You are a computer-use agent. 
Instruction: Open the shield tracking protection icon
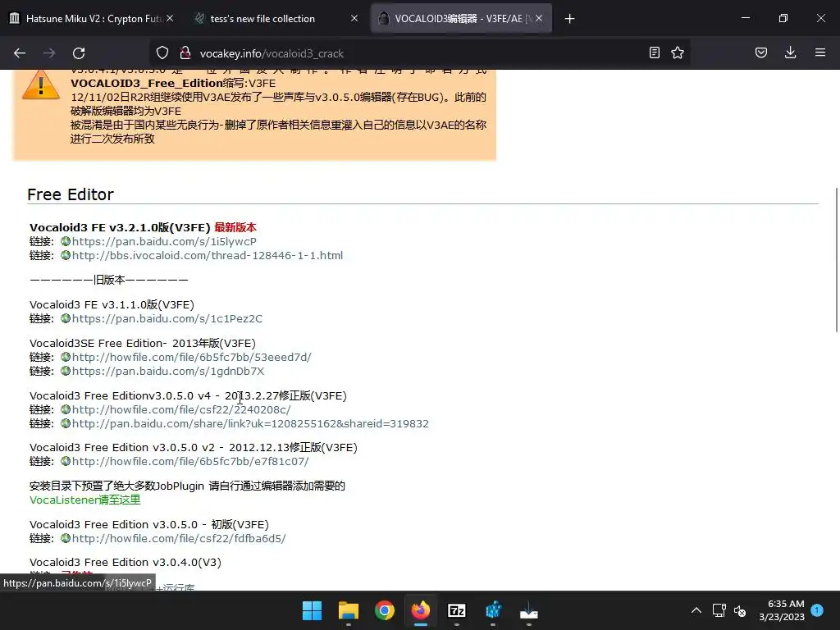(162, 53)
